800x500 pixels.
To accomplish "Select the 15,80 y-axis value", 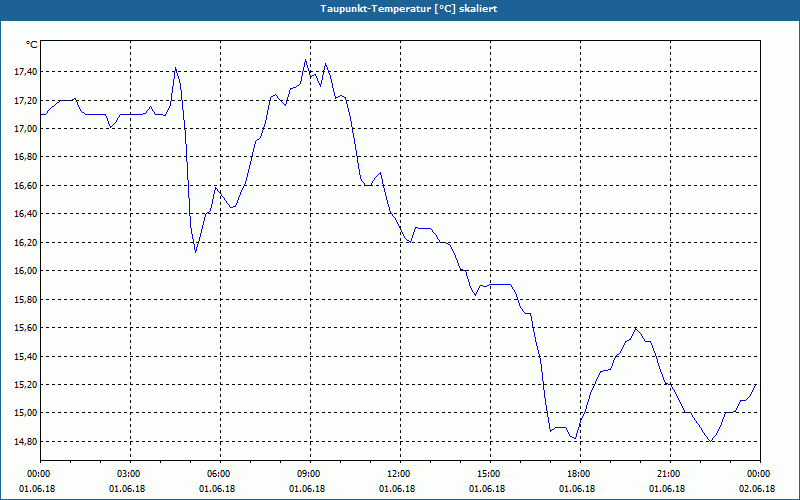I will coord(24,299).
